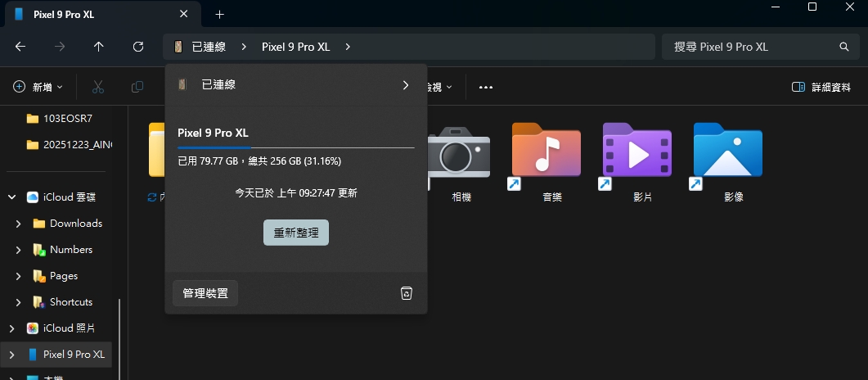Image resolution: width=868 pixels, height=380 pixels.
Task: Click the 重新整理 refresh button
Action: coord(295,233)
